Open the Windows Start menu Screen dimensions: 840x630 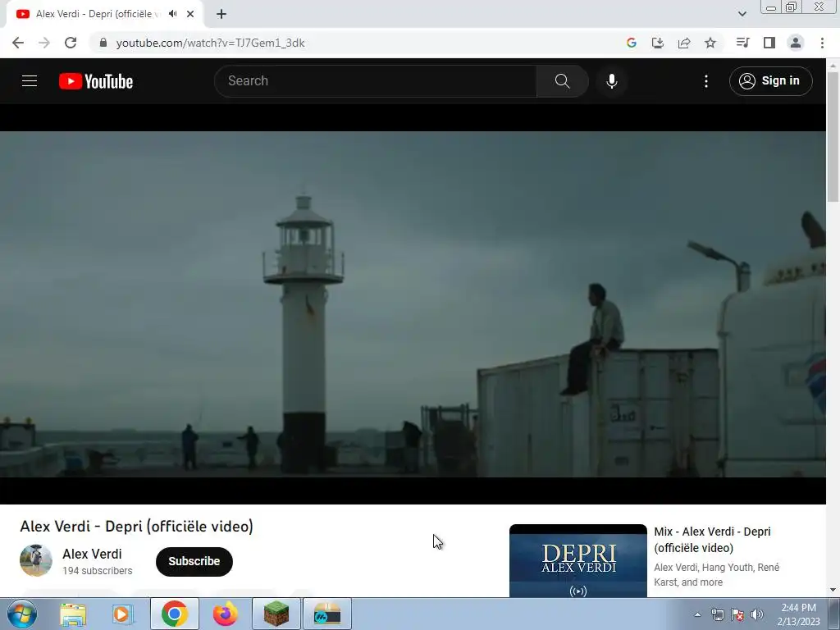pyautogui.click(x=22, y=614)
